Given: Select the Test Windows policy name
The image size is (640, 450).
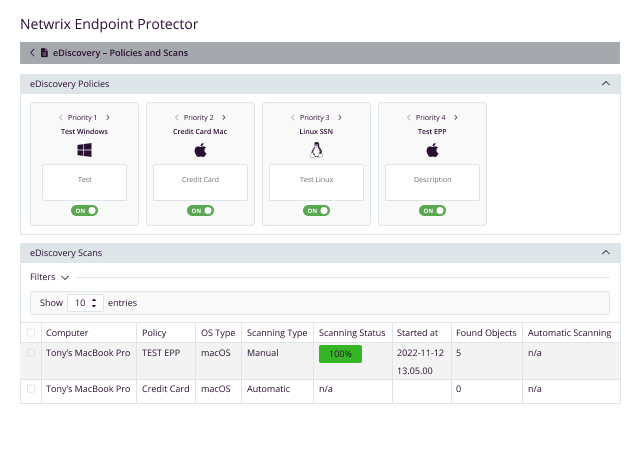Looking at the screenshot, I should (x=84, y=131).
